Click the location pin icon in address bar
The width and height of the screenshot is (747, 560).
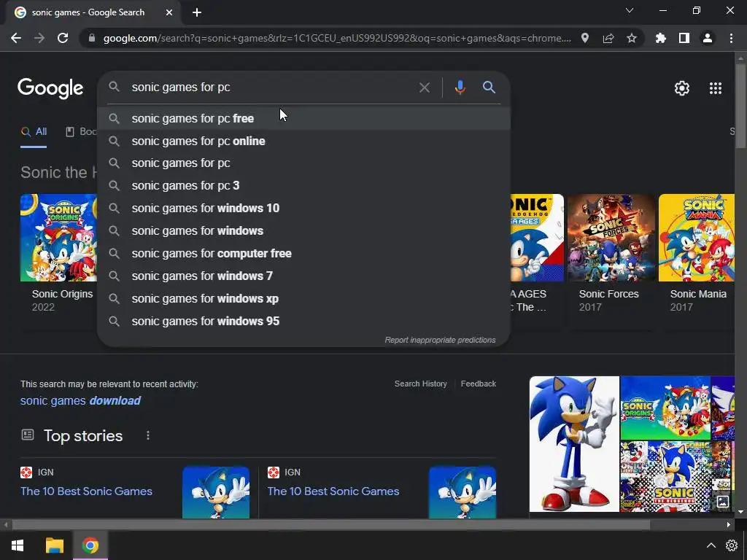[x=585, y=38]
